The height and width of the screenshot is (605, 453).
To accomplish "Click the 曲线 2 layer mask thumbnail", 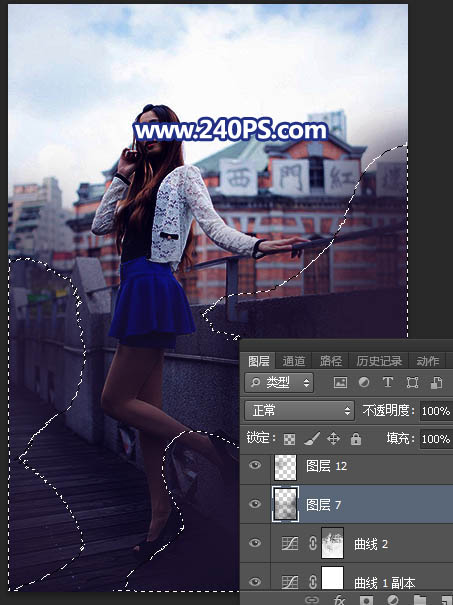I will (332, 543).
